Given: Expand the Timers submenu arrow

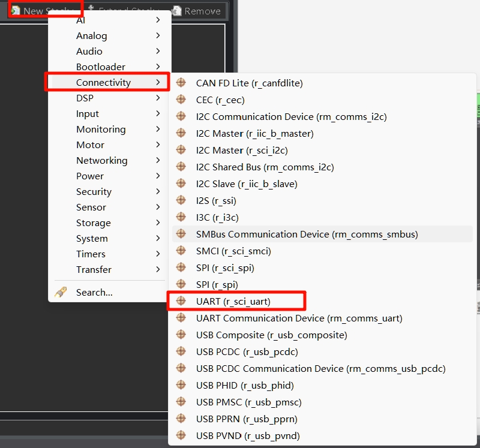Looking at the screenshot, I should 158,254.
